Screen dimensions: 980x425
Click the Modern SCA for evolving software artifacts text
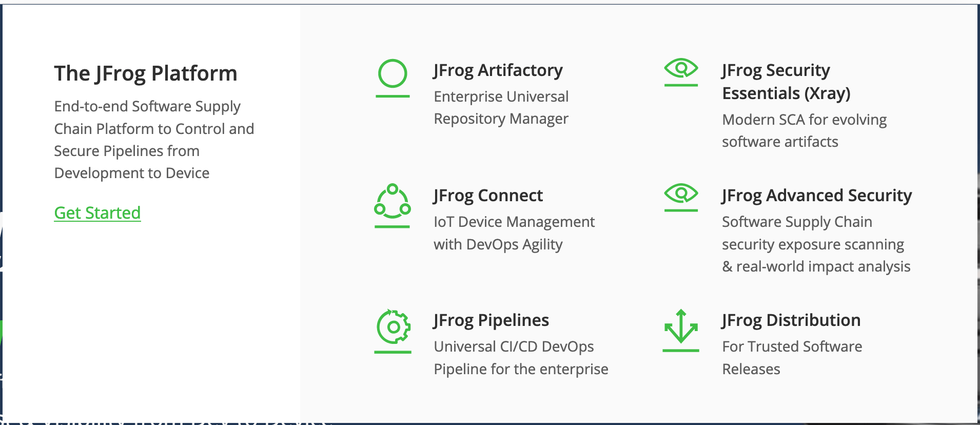pos(804,130)
